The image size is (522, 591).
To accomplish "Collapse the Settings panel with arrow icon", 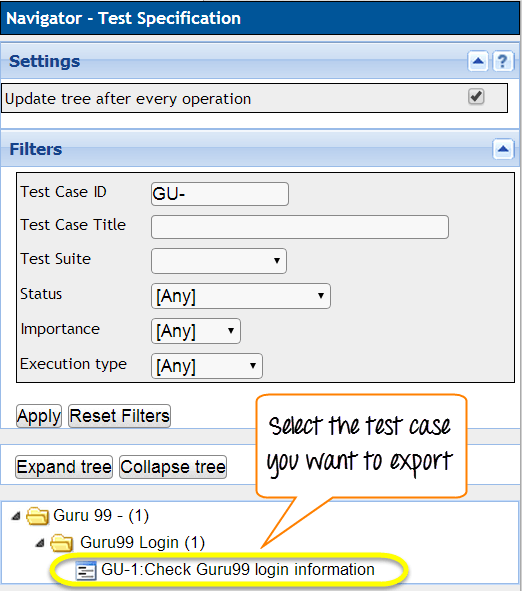I will pyautogui.click(x=478, y=61).
